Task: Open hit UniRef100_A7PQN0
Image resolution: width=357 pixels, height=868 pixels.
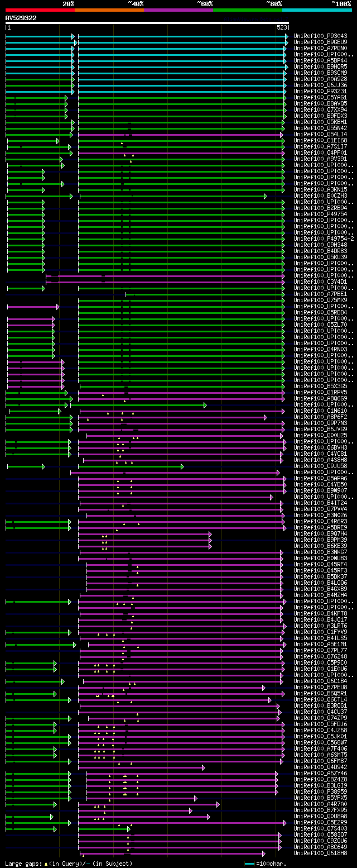Action: click(x=320, y=48)
